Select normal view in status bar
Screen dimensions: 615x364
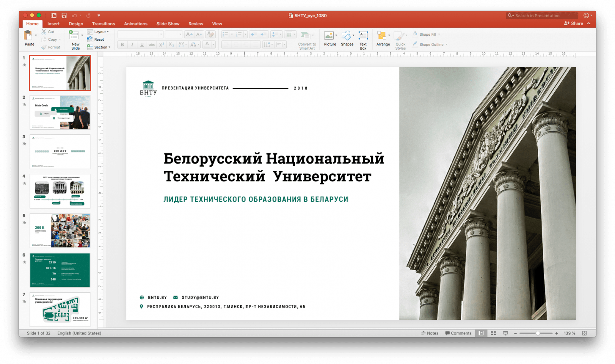481,333
